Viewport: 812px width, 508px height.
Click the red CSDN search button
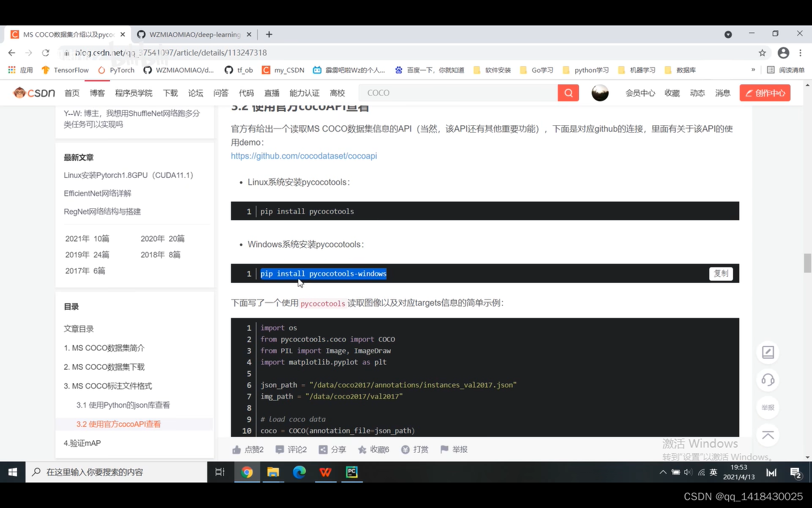[x=568, y=93]
